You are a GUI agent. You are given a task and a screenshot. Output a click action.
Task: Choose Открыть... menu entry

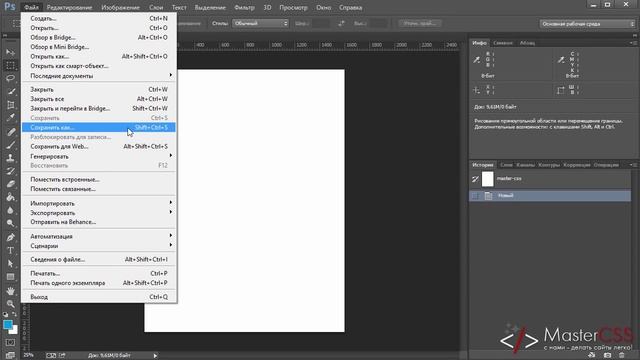(x=99, y=28)
